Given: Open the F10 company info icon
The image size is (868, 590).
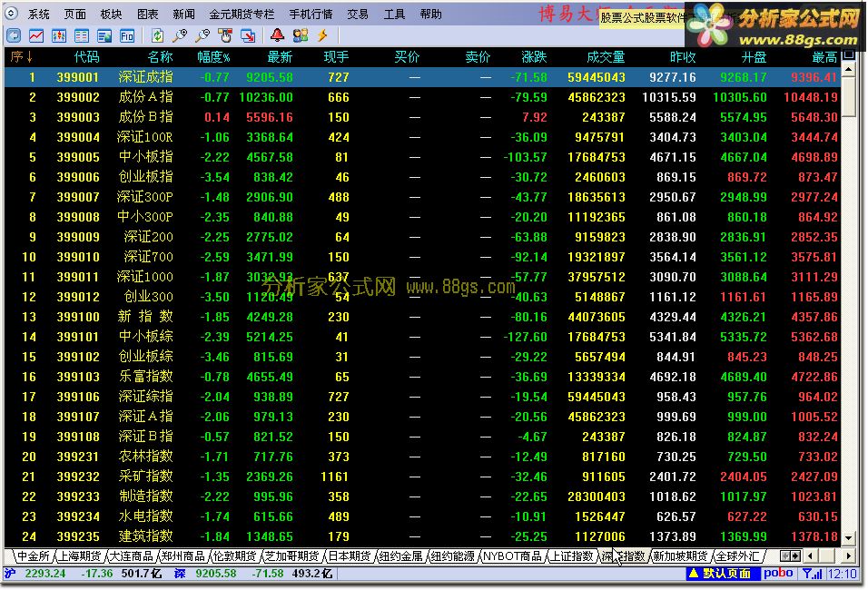Looking at the screenshot, I should [x=127, y=36].
